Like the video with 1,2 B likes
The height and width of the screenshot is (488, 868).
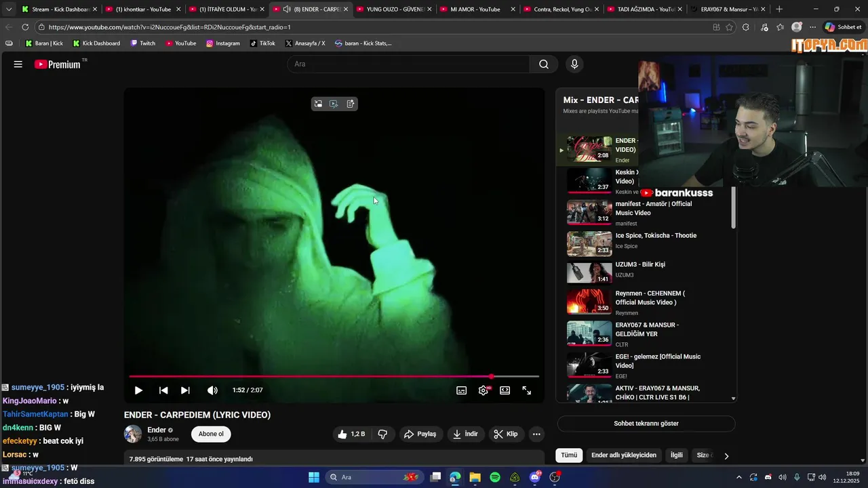351,434
